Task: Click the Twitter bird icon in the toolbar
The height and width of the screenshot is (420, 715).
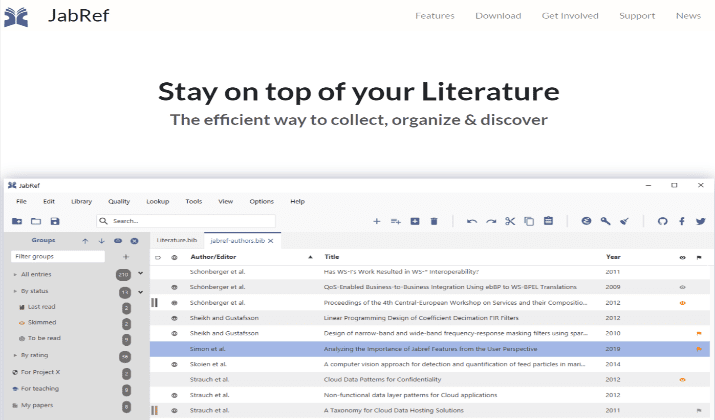Action: [701, 221]
